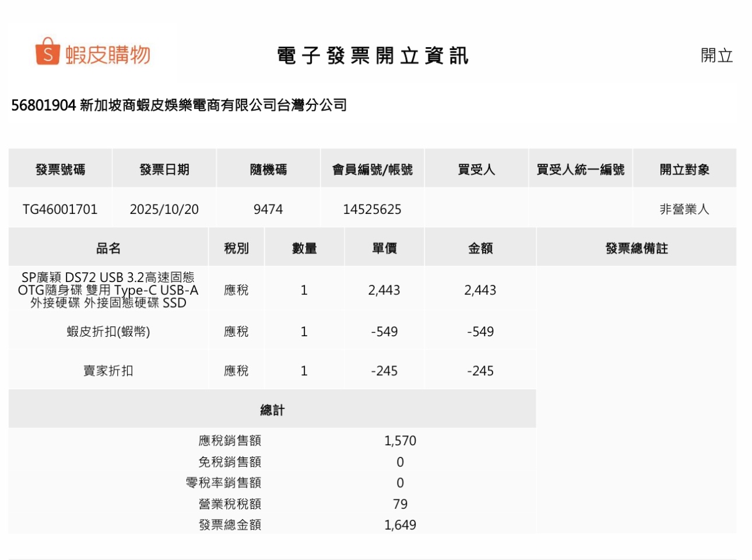Click the 蝦皮購物 brand text
This screenshot has width=752, height=560.
tap(108, 55)
